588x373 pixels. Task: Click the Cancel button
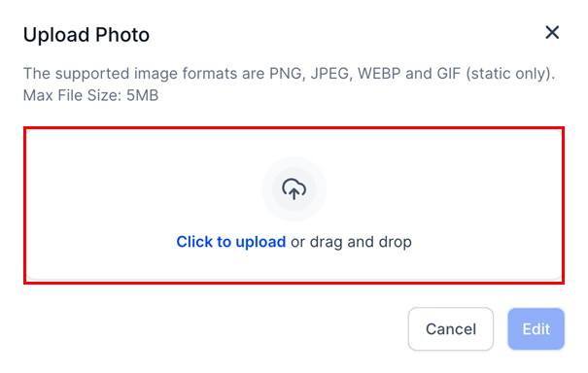(x=451, y=328)
